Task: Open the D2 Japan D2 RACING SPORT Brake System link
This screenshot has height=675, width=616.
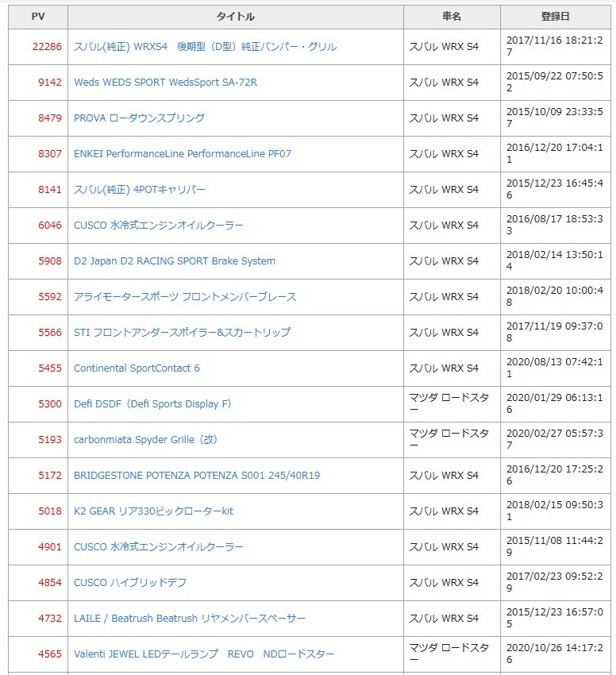Action: [174, 261]
